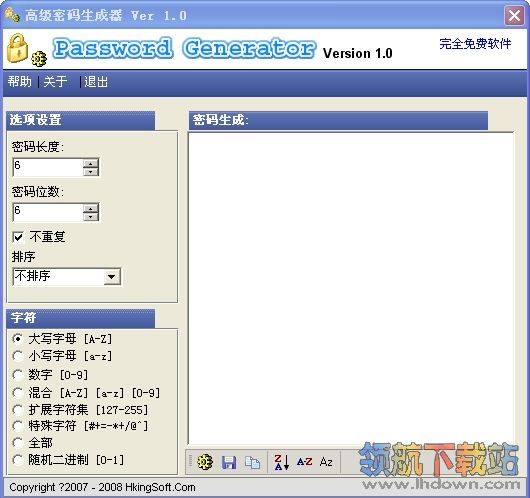Select 特殊字符 radio option

(18, 426)
